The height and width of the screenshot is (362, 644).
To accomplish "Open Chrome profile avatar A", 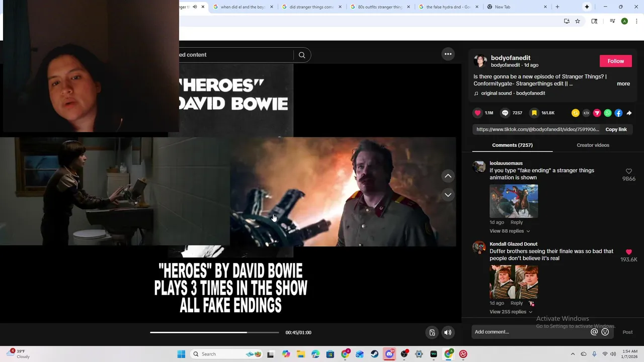I will pyautogui.click(x=624, y=21).
